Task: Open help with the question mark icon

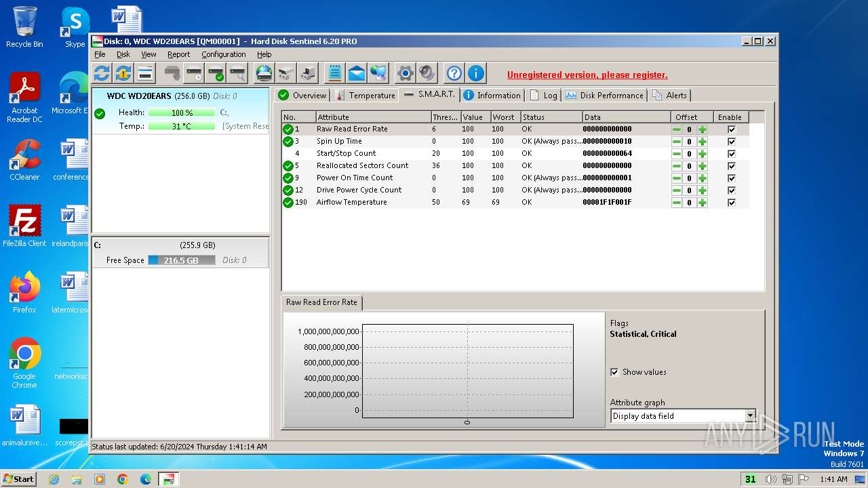Action: [x=454, y=73]
